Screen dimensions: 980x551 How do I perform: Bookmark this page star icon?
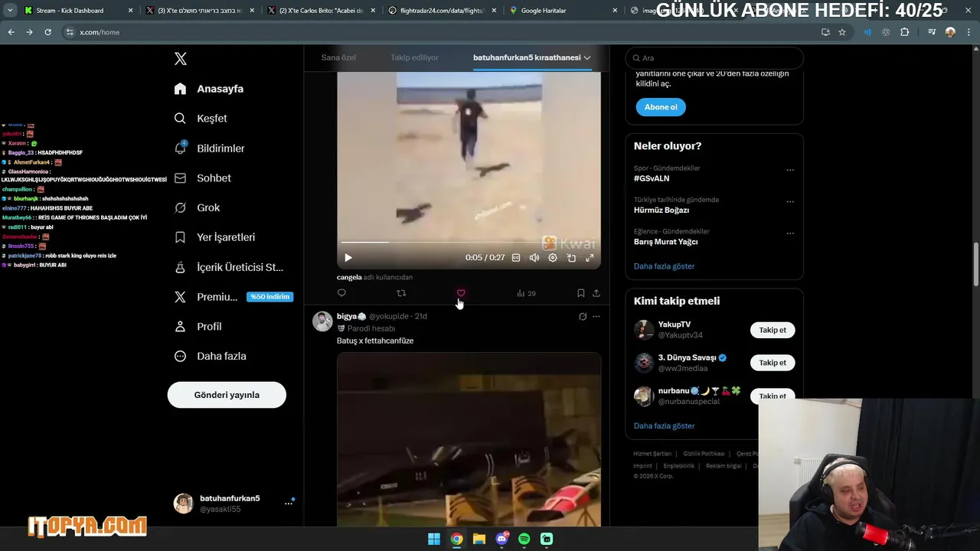tap(842, 32)
